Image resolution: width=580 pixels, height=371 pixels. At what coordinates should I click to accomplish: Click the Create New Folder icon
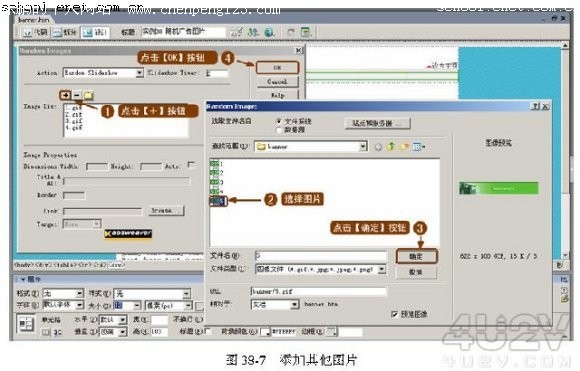coord(404,147)
